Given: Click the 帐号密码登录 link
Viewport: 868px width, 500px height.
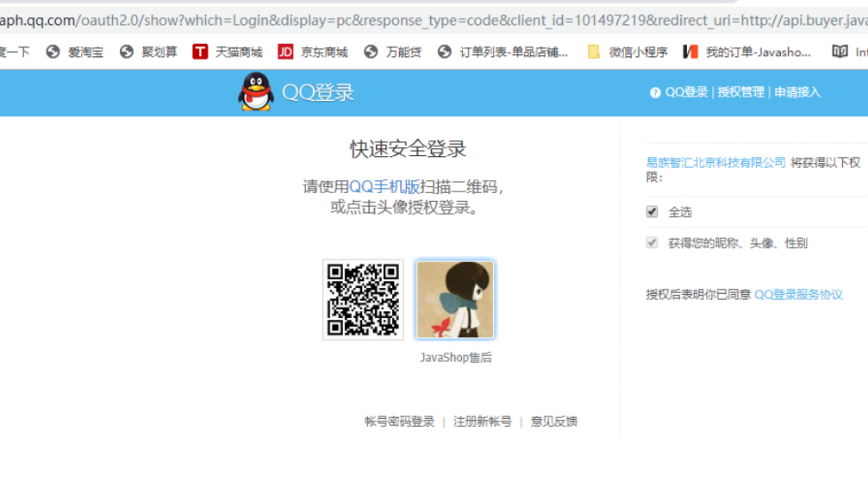Looking at the screenshot, I should tap(399, 422).
